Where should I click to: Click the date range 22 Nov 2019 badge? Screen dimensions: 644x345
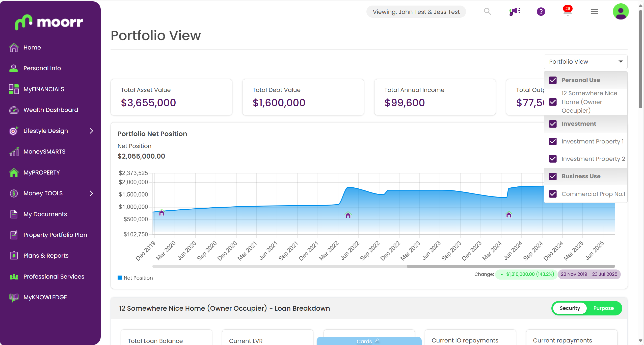tap(589, 274)
